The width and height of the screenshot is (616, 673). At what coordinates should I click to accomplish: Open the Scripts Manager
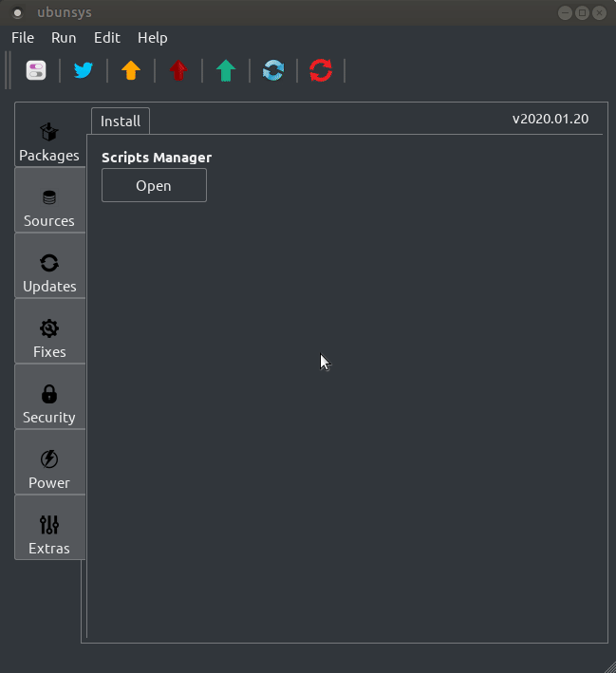[154, 185]
